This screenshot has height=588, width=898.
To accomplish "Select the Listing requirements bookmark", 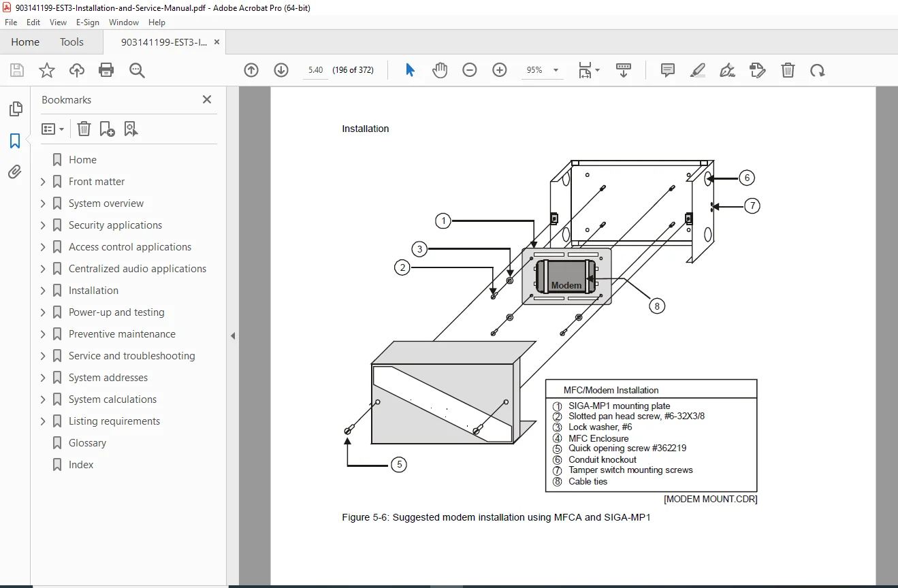I will click(x=114, y=421).
